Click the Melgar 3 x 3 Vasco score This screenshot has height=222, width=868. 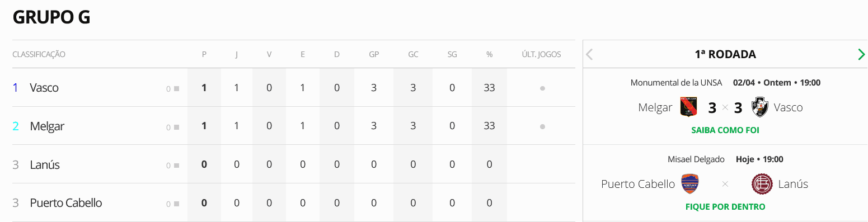725,107
